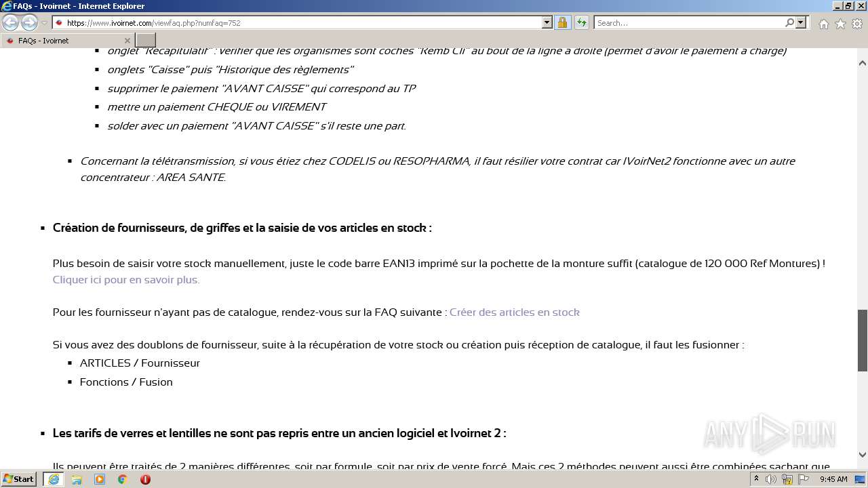Click text "Si vous avez des doublons de fournisseur"
The width and height of the screenshot is (868, 488).
pos(398,345)
